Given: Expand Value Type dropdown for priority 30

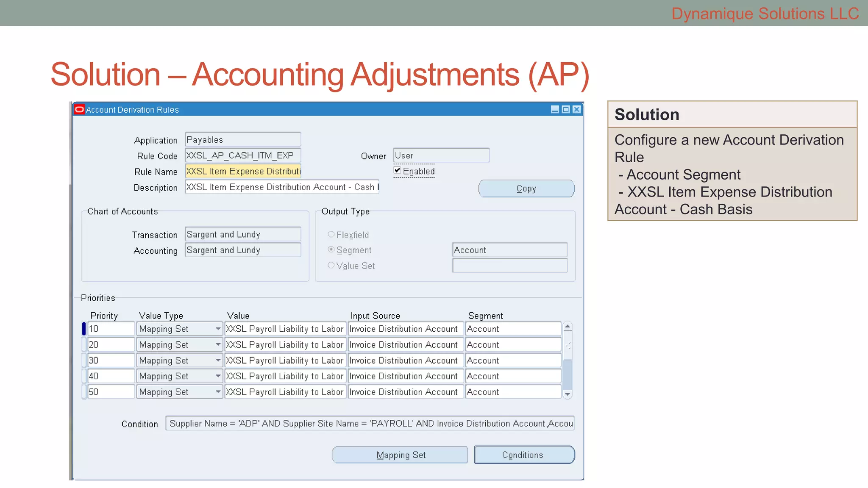Looking at the screenshot, I should (x=218, y=360).
